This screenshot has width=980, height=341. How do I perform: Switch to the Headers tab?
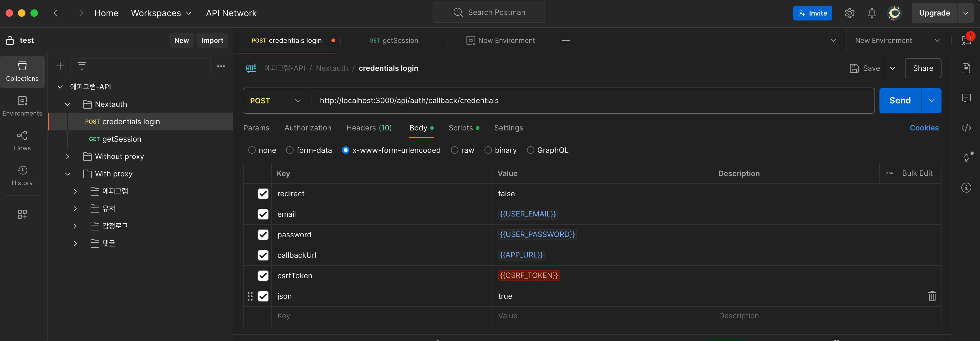[368, 128]
